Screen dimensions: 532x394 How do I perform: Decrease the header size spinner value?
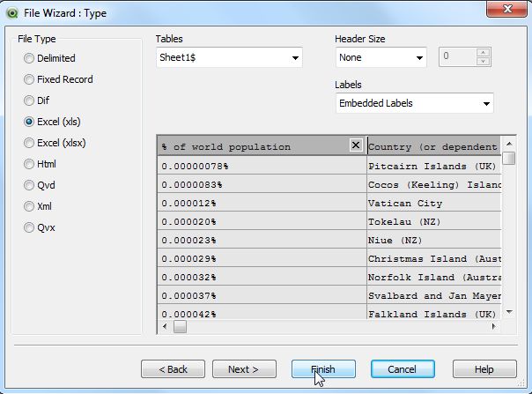click(483, 61)
